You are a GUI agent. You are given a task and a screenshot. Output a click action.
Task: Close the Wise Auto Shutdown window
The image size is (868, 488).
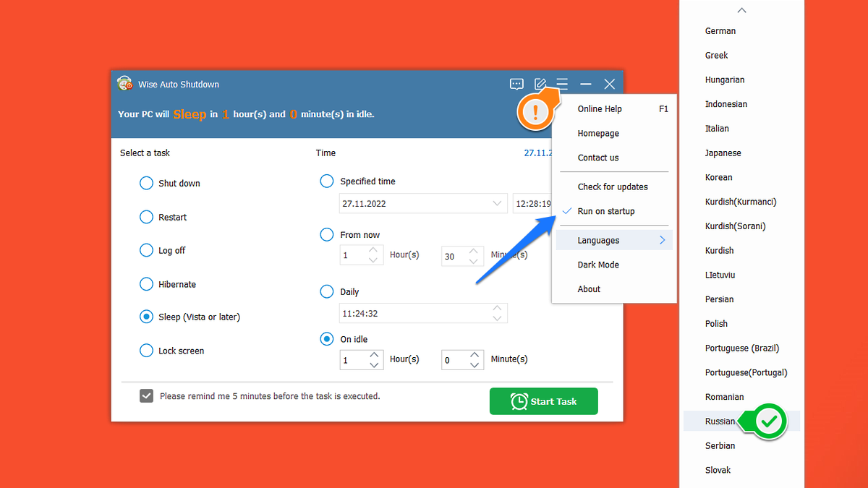pos(610,84)
